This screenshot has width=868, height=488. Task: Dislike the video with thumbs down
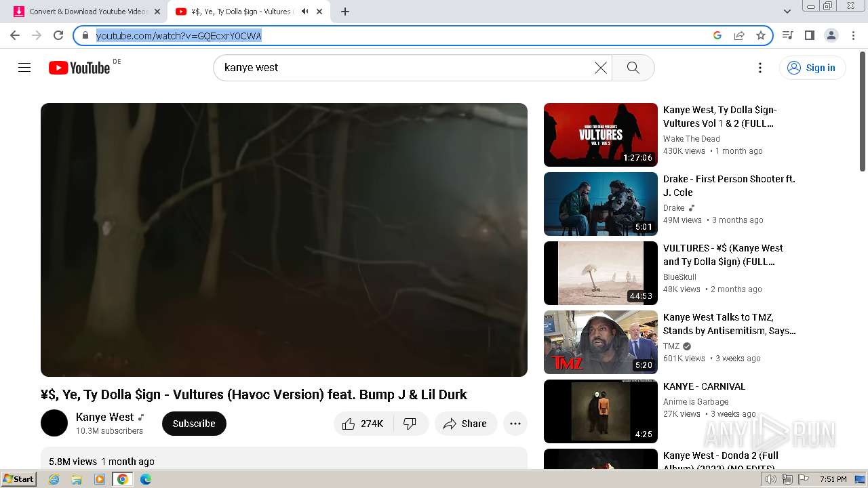point(410,424)
